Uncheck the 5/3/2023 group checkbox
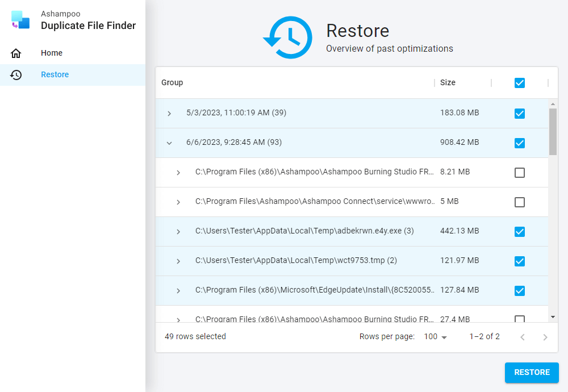 point(520,113)
